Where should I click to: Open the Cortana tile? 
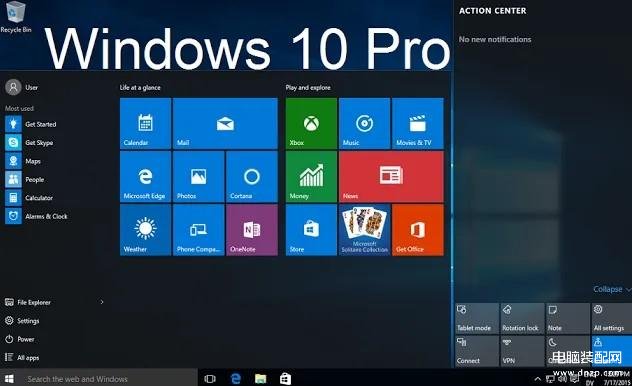[x=252, y=176]
